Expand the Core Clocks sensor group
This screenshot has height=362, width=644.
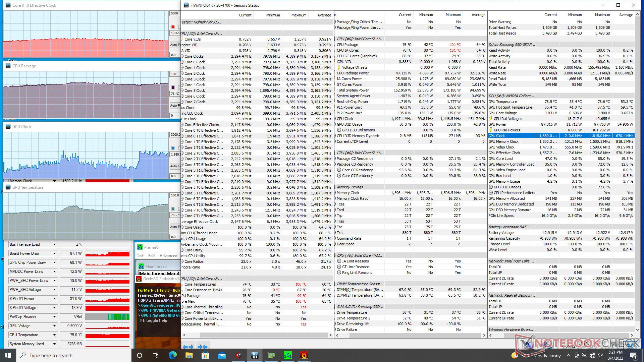[182, 56]
